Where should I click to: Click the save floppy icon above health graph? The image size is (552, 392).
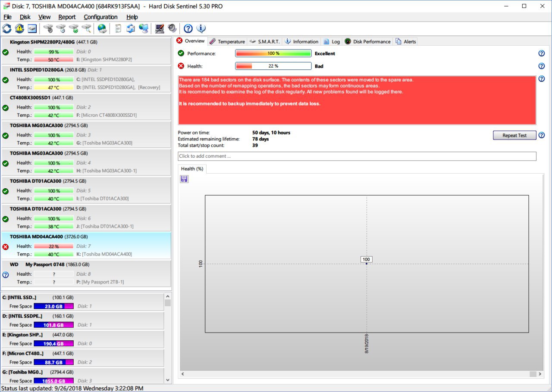coord(185,179)
